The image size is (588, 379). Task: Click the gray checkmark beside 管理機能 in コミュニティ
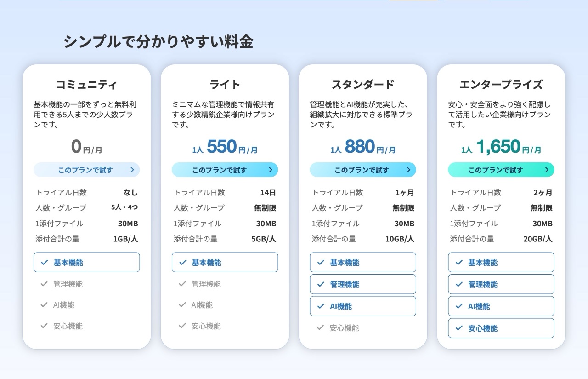click(x=44, y=284)
